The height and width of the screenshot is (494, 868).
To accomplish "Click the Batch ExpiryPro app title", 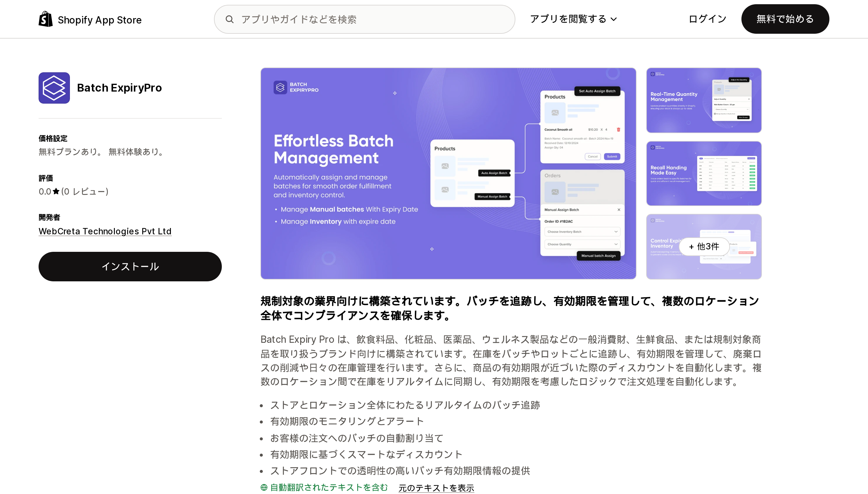I will tap(119, 88).
